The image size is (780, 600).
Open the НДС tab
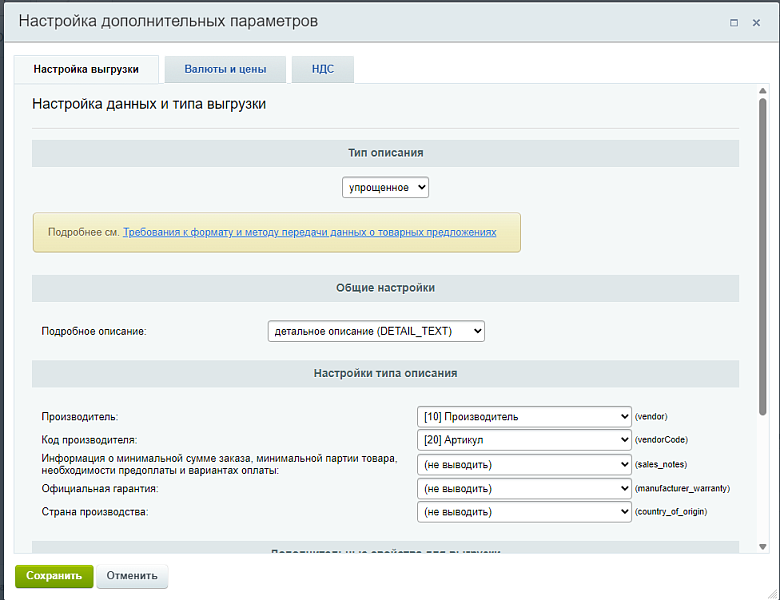tap(322, 70)
